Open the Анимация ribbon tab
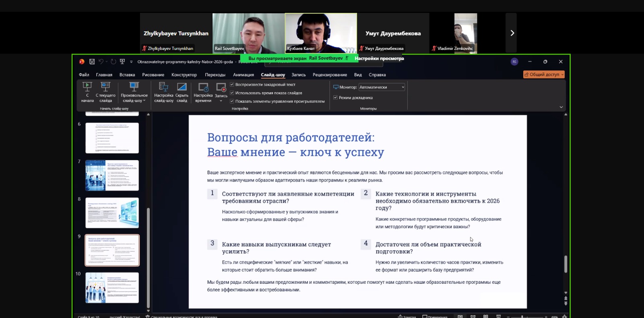 [x=243, y=75]
